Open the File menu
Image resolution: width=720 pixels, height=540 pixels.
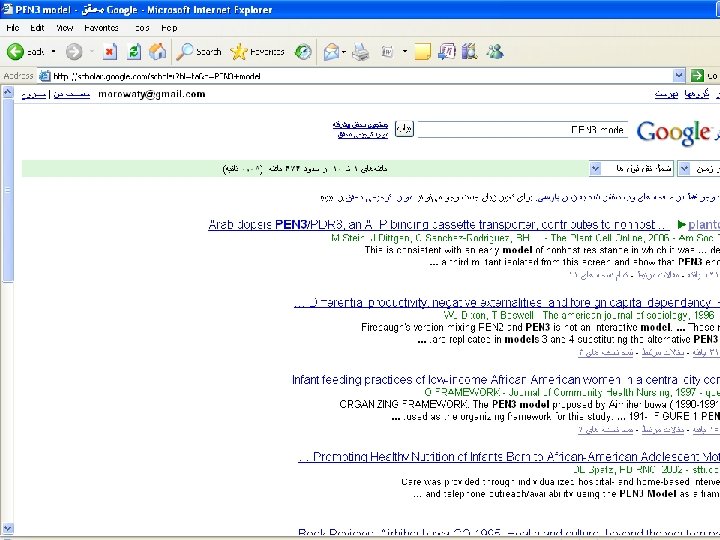click(x=13, y=28)
